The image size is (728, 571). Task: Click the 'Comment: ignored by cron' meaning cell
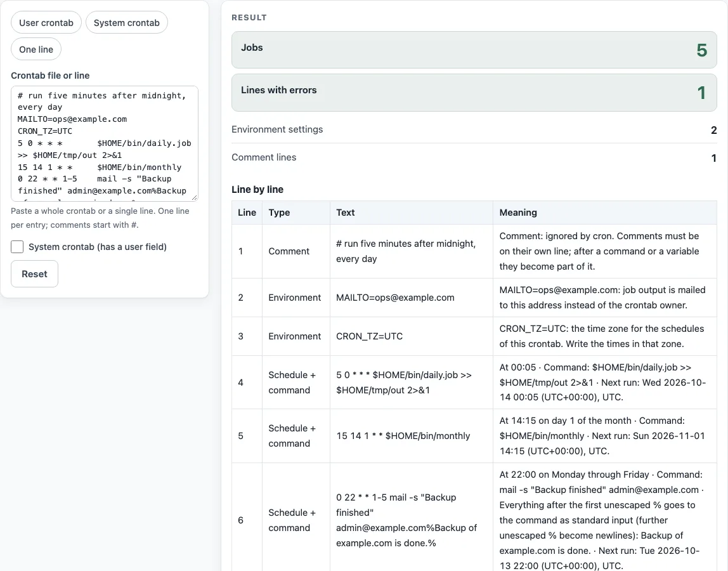604,251
